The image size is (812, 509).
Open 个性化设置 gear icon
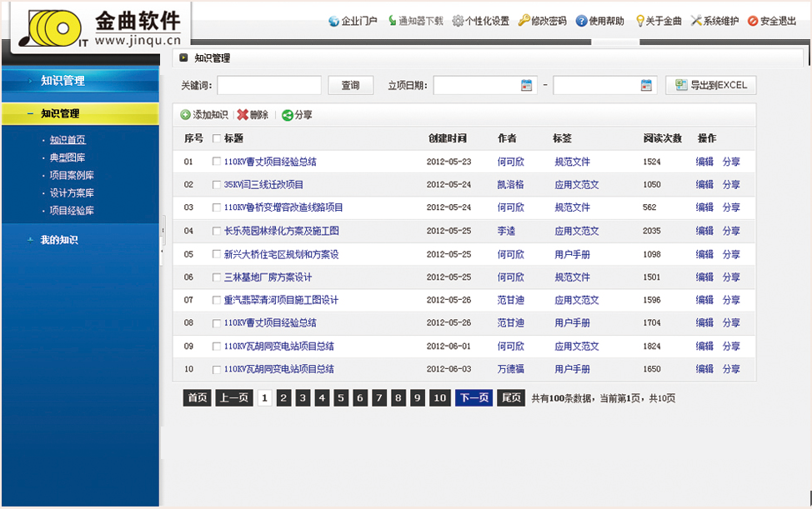pos(458,22)
